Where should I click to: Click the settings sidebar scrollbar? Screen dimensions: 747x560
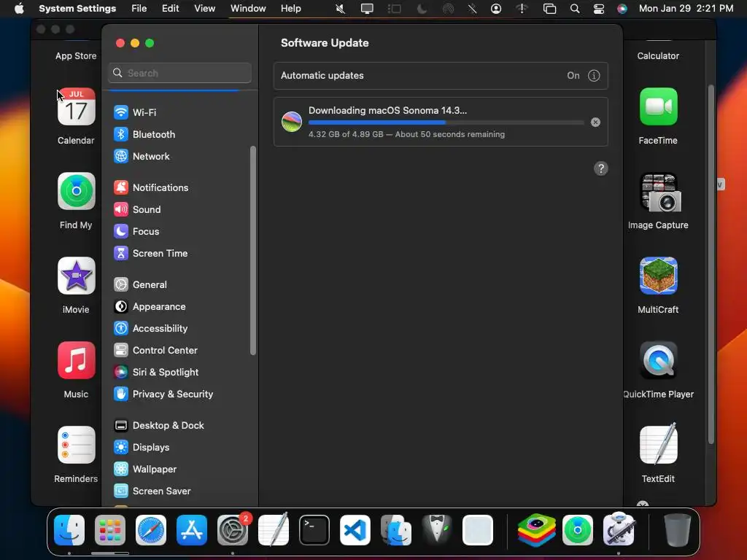coord(253,251)
